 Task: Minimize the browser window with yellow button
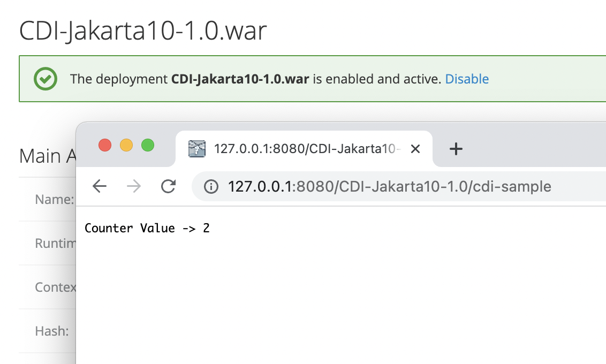tap(126, 145)
